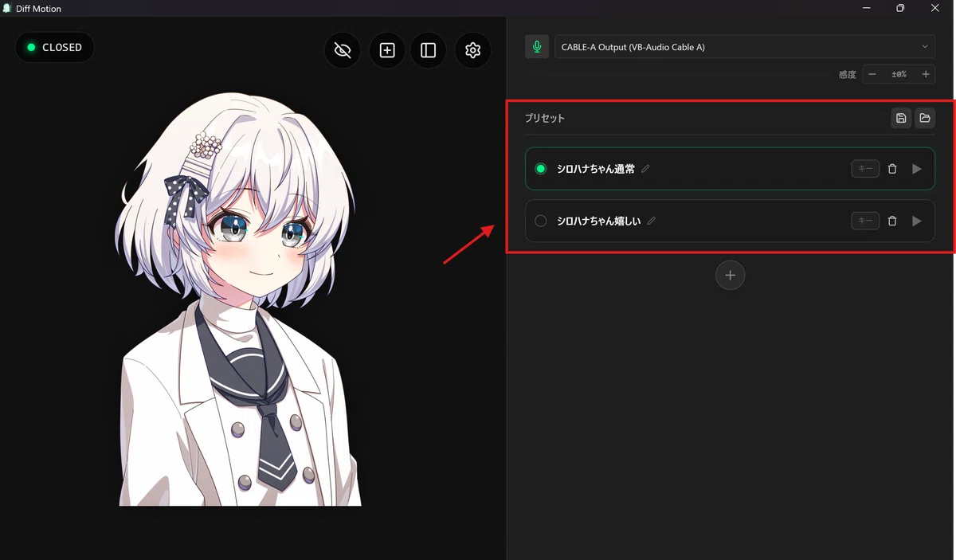The width and height of the screenshot is (956, 560).
Task: Select the シロハナちゃん通常 preset radio button
Action: click(541, 169)
